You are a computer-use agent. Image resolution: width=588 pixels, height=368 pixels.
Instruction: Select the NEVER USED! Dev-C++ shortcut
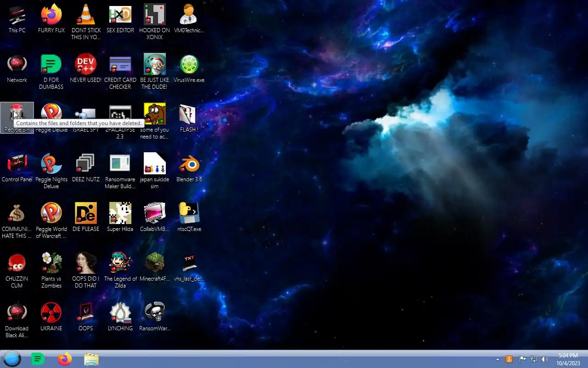pos(86,69)
